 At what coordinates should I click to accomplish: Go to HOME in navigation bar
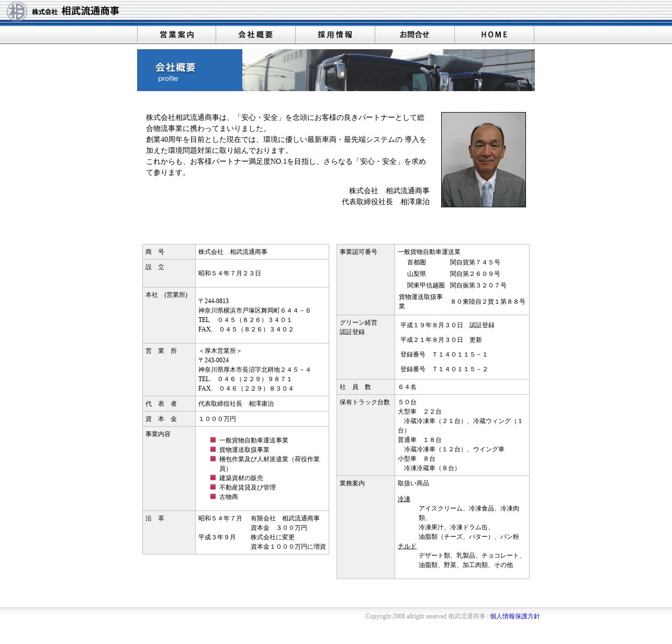tap(495, 35)
